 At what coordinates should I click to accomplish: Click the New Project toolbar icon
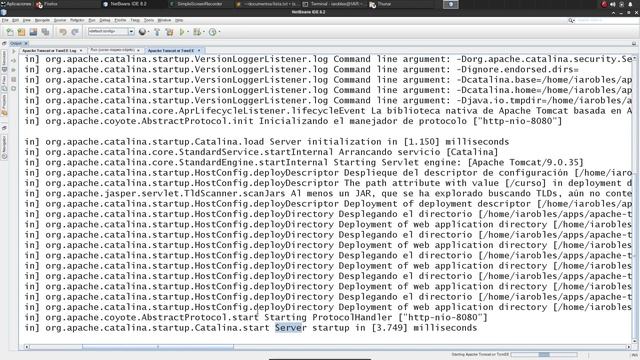(22, 32)
